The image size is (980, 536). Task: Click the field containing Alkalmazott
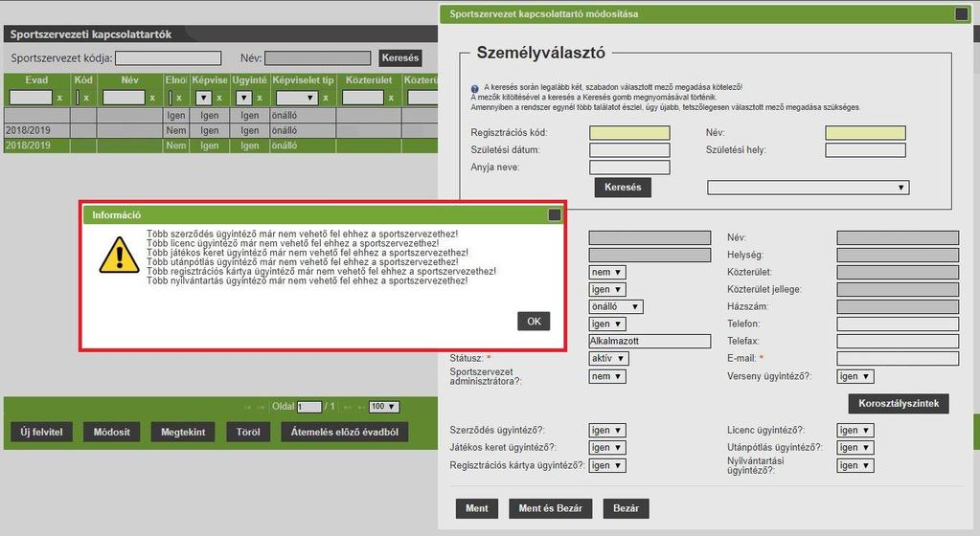point(650,341)
